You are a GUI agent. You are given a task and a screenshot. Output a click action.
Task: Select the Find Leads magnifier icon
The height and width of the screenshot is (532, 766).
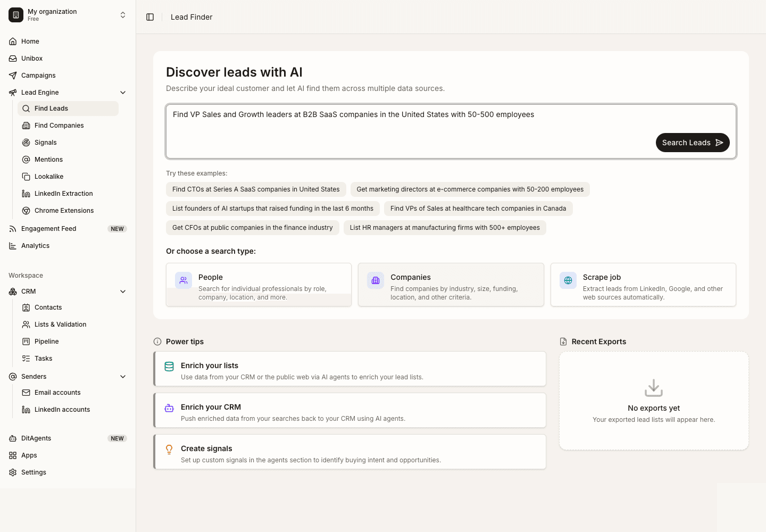pos(26,109)
